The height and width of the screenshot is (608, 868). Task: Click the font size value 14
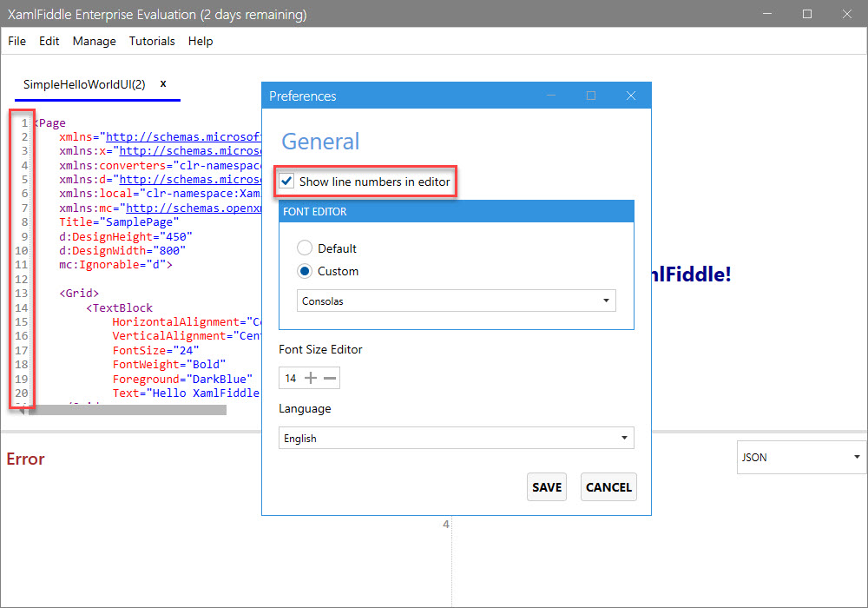pos(291,378)
